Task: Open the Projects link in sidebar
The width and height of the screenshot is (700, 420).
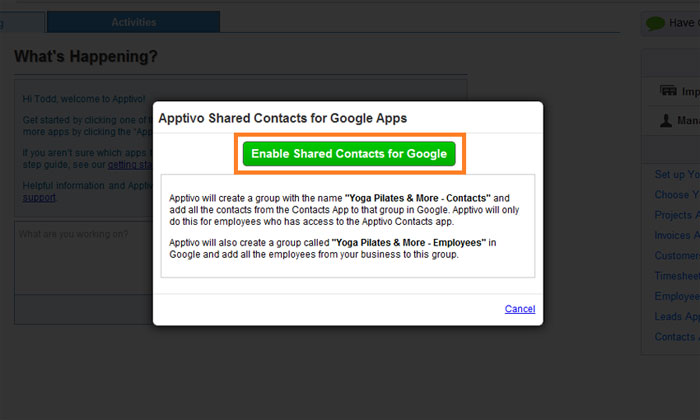Action: (676, 215)
